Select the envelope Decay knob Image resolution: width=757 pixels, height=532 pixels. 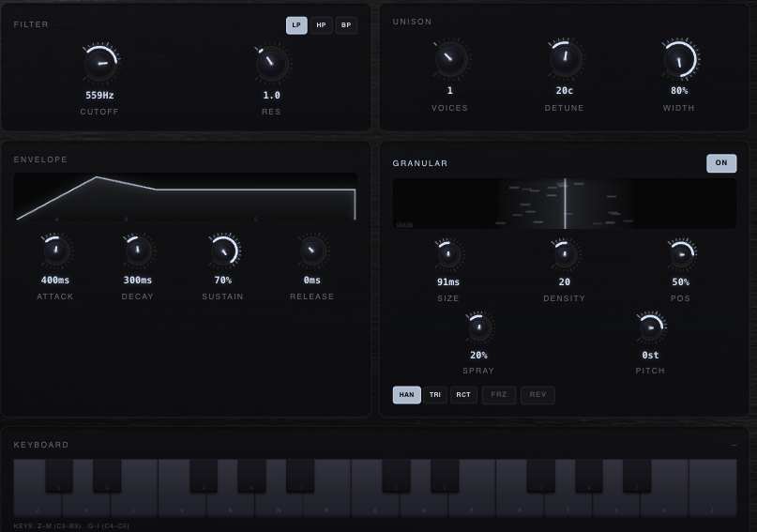coord(138,251)
